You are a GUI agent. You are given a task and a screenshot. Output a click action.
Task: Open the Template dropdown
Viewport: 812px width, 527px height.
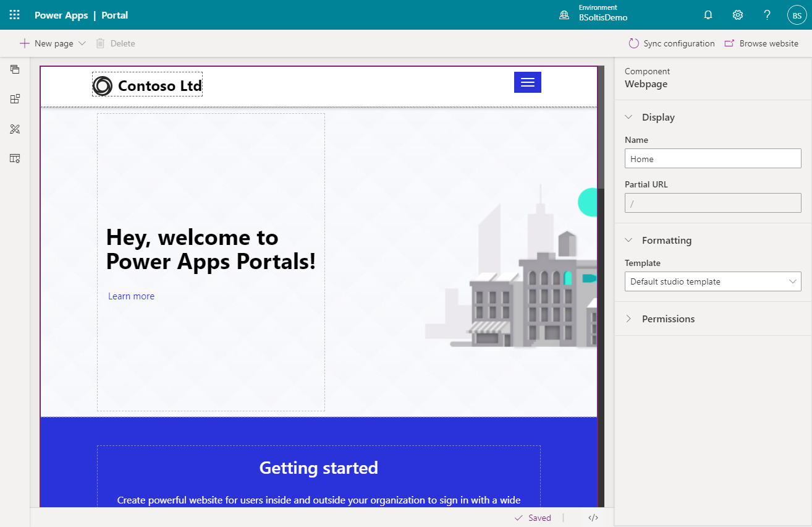click(713, 281)
